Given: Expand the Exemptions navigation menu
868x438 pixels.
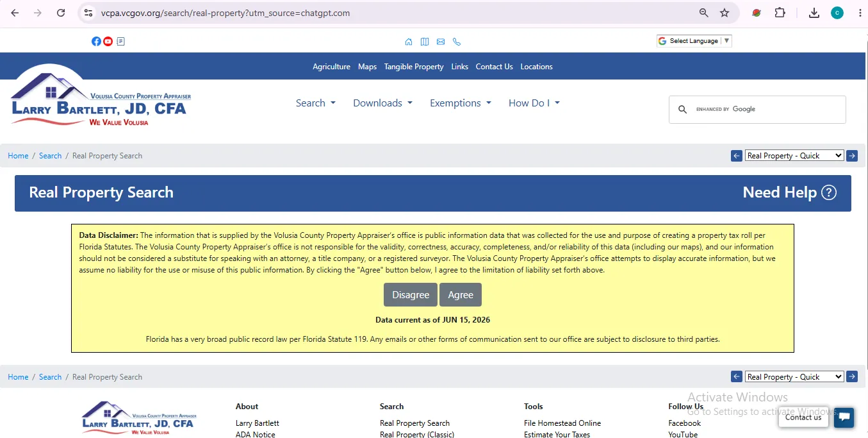Looking at the screenshot, I should [461, 103].
